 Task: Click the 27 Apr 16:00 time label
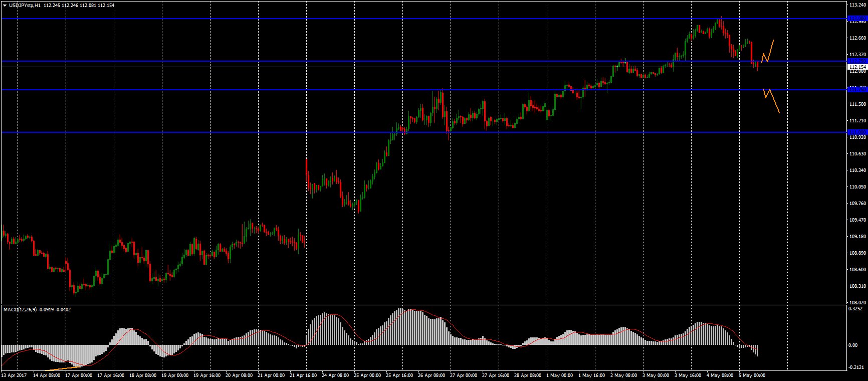point(497,375)
